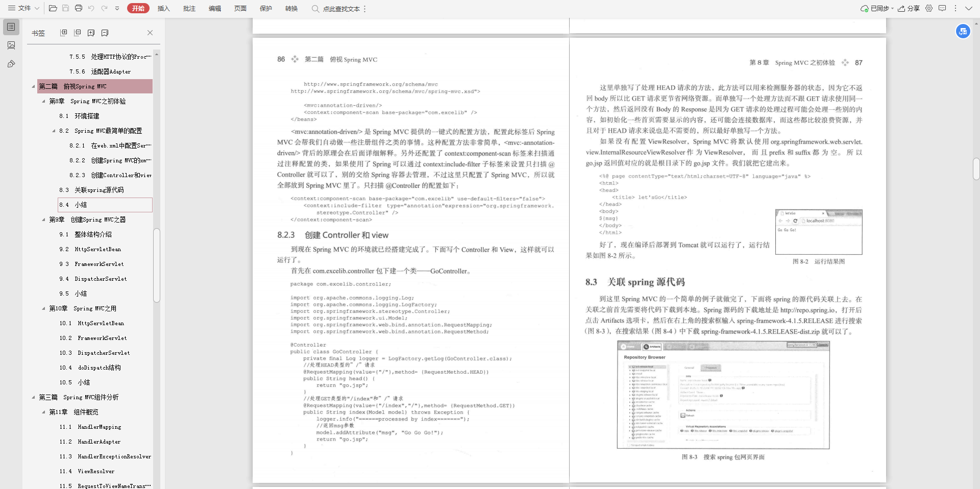
Task: Open a file with the folder icon
Action: [53, 8]
